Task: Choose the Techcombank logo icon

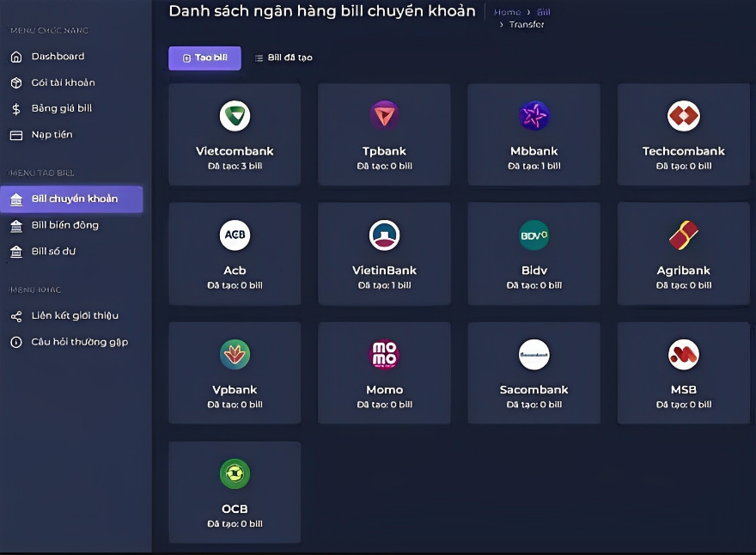Action: pos(683,116)
